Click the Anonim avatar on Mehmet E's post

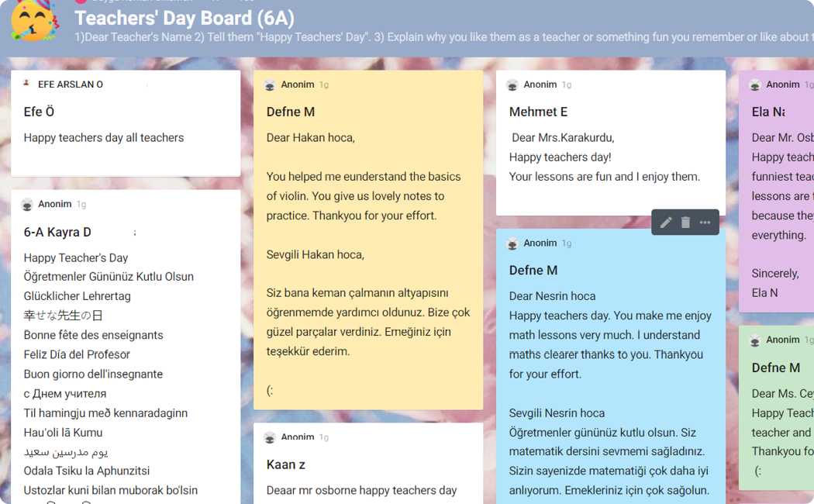tap(512, 85)
